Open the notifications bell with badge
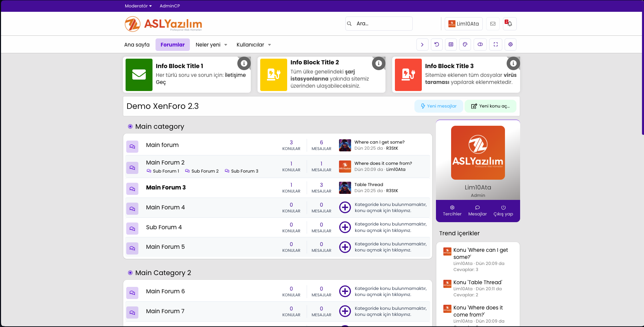 pos(509,24)
